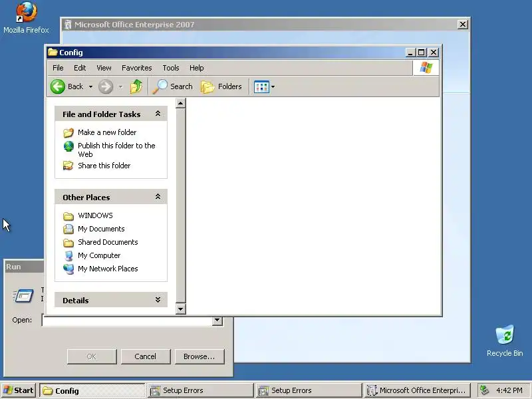Click the WINDOWS folder icon

tap(68, 215)
